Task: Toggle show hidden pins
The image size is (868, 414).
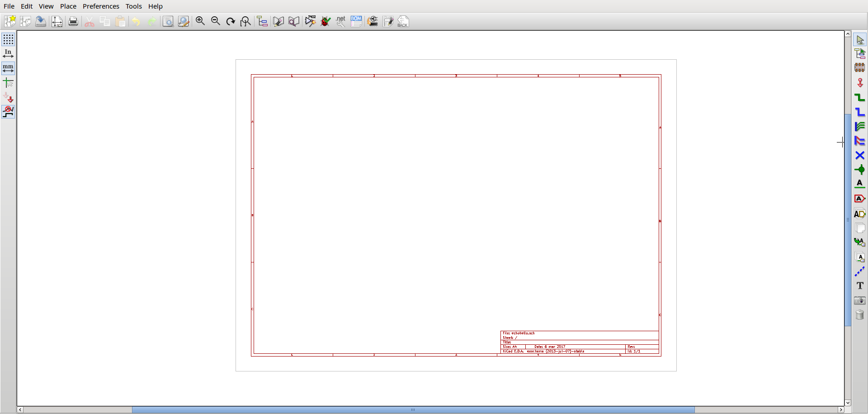Action: click(x=8, y=97)
